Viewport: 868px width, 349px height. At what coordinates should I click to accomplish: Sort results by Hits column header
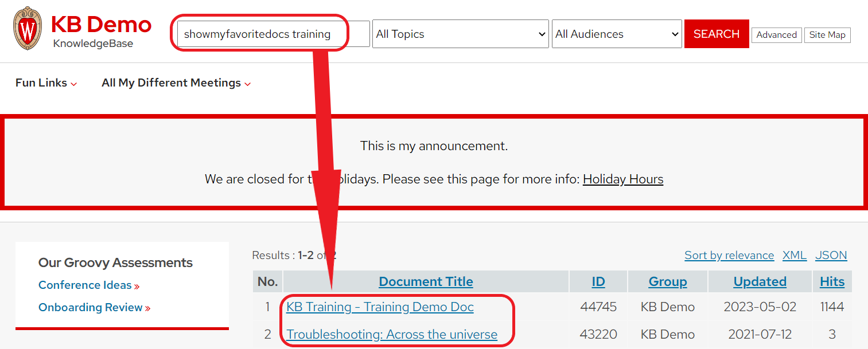tap(832, 281)
